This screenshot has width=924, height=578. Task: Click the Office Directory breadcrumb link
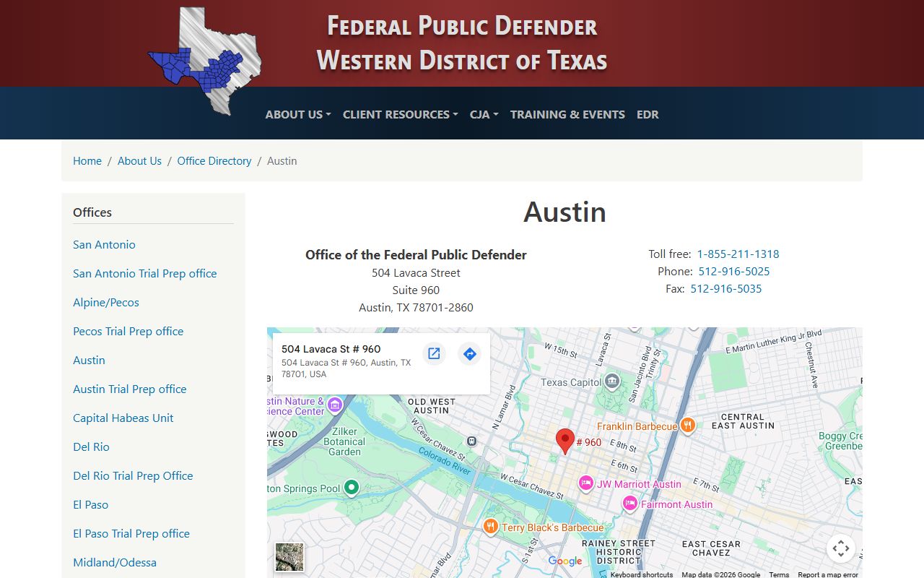tap(214, 160)
